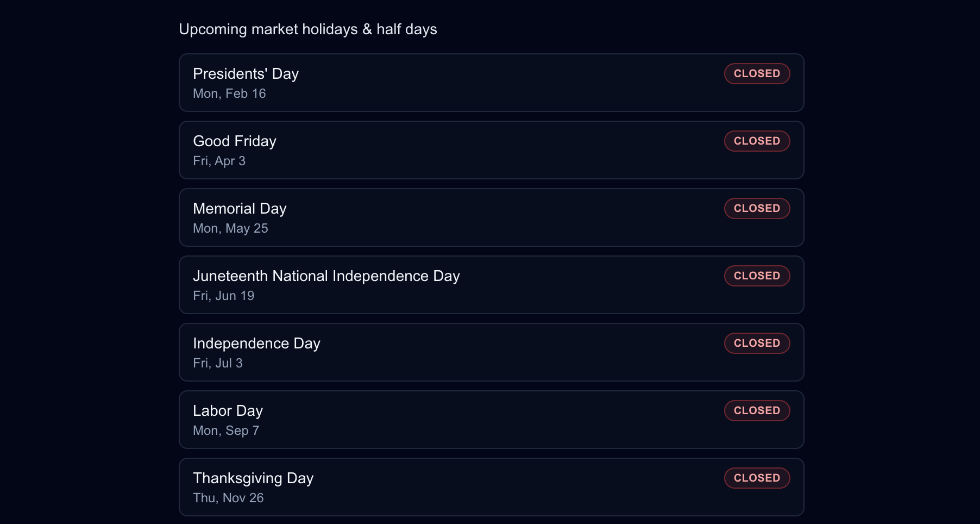Click the date Fri, Jul 3
The width and height of the screenshot is (980, 524).
(x=218, y=363)
